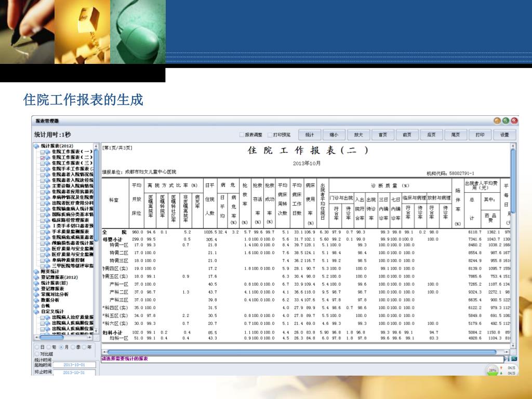
Task: Click the 统计 button in the toolbar
Action: click(310, 135)
